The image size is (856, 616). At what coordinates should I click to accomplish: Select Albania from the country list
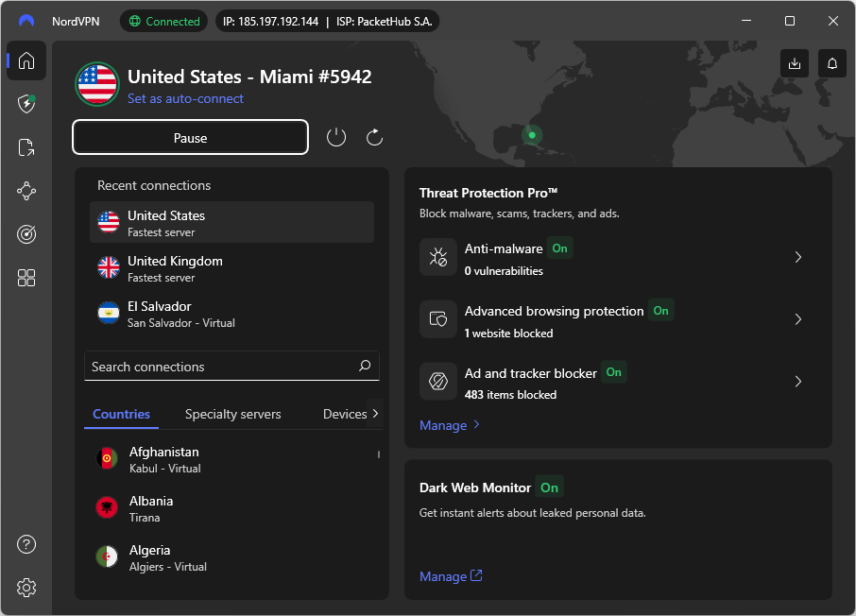pos(151,508)
